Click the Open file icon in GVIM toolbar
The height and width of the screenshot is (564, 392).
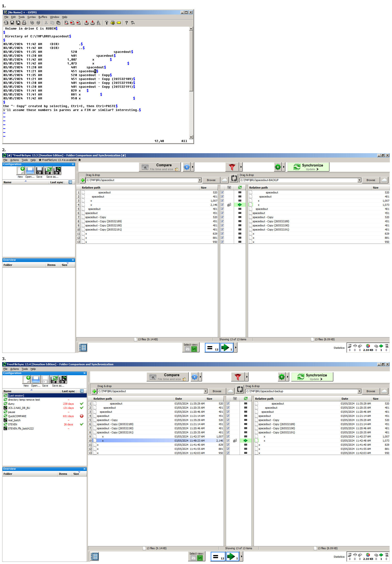(6, 23)
